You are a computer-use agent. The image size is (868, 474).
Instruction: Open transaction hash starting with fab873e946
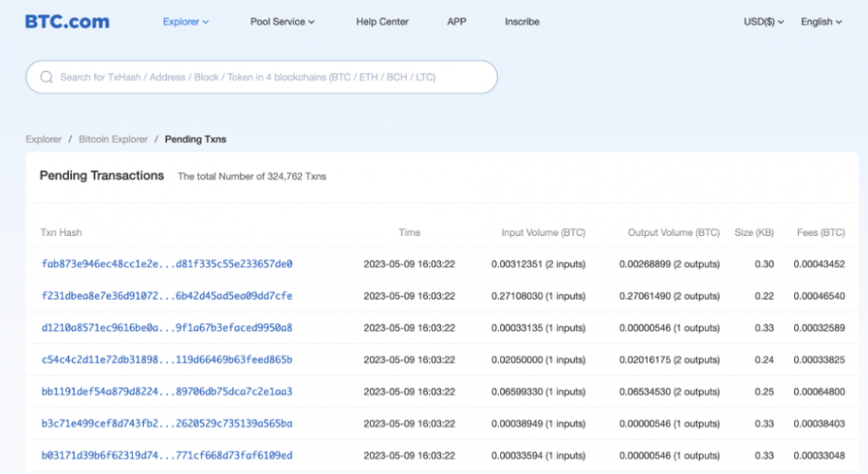pyautogui.click(x=167, y=264)
